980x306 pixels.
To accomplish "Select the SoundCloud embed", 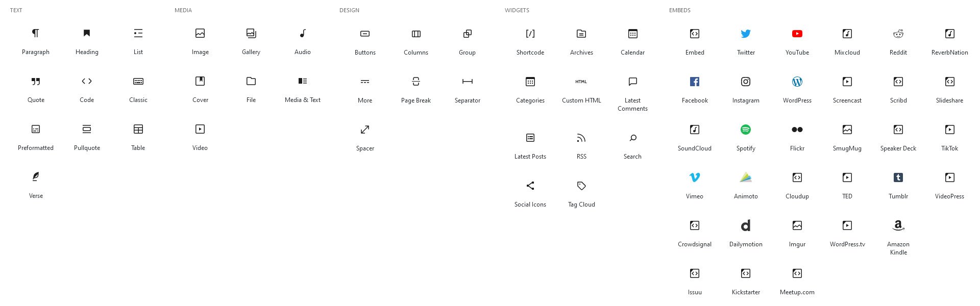I will (695, 138).
